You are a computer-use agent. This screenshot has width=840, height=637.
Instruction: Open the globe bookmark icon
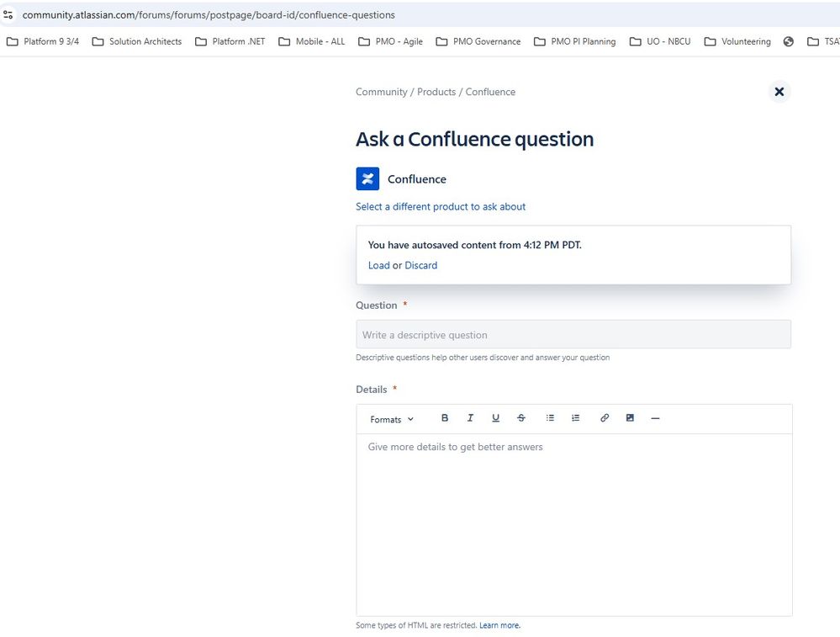point(789,41)
